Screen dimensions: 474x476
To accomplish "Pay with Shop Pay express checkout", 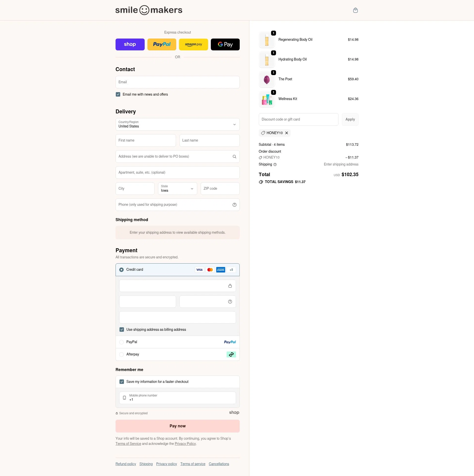I will point(130,44).
